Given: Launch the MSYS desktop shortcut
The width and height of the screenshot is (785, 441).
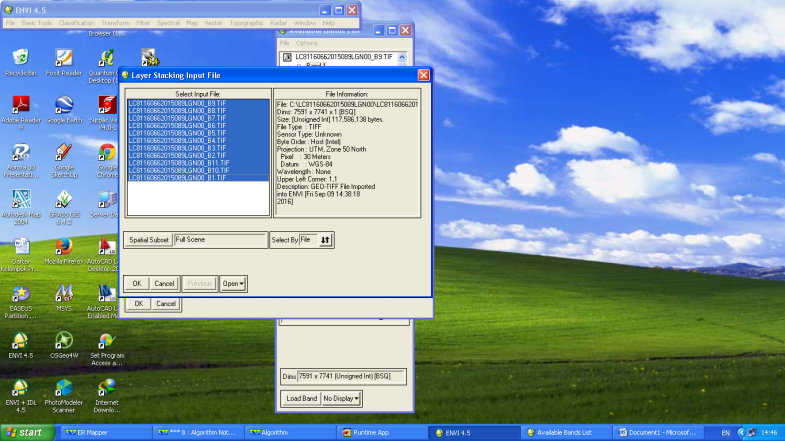Looking at the screenshot, I should pyautogui.click(x=64, y=298).
